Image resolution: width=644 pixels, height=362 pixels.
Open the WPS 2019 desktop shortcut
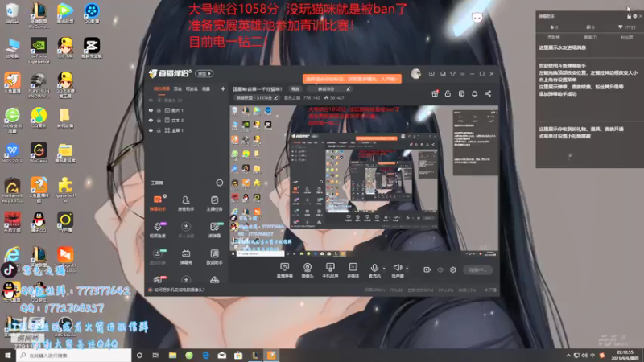(x=12, y=153)
